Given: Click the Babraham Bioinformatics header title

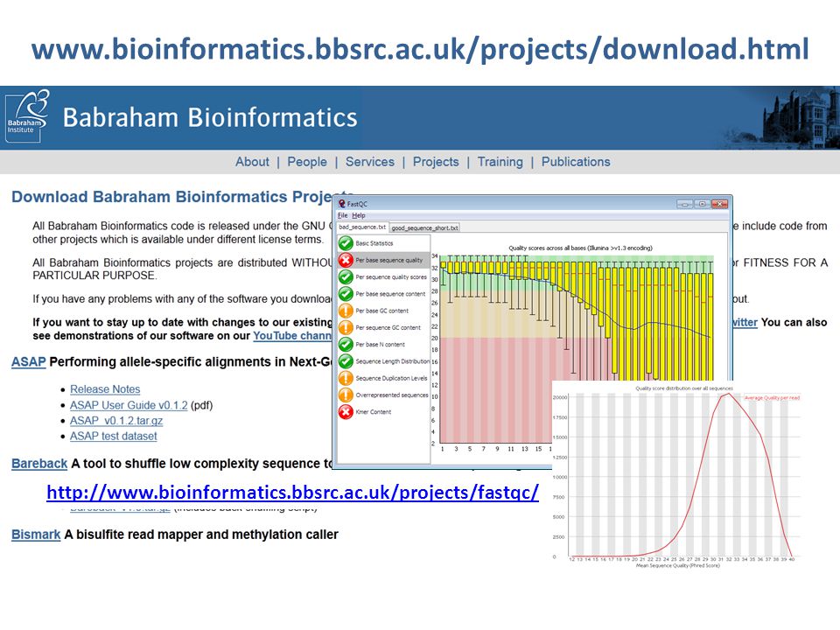Looking at the screenshot, I should pyautogui.click(x=210, y=117).
